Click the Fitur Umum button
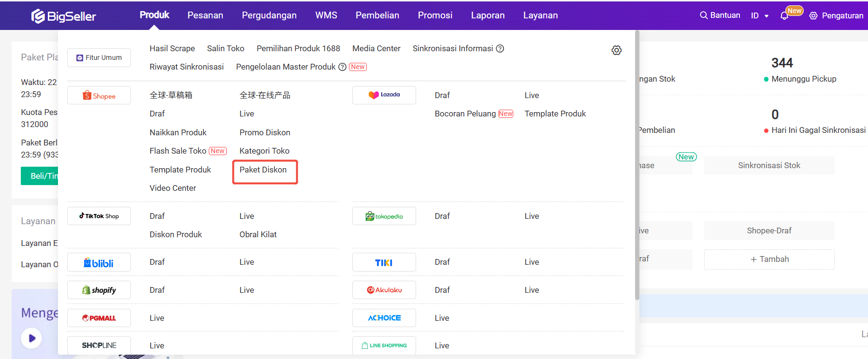Screen dimensions: 868x359 coord(99,58)
